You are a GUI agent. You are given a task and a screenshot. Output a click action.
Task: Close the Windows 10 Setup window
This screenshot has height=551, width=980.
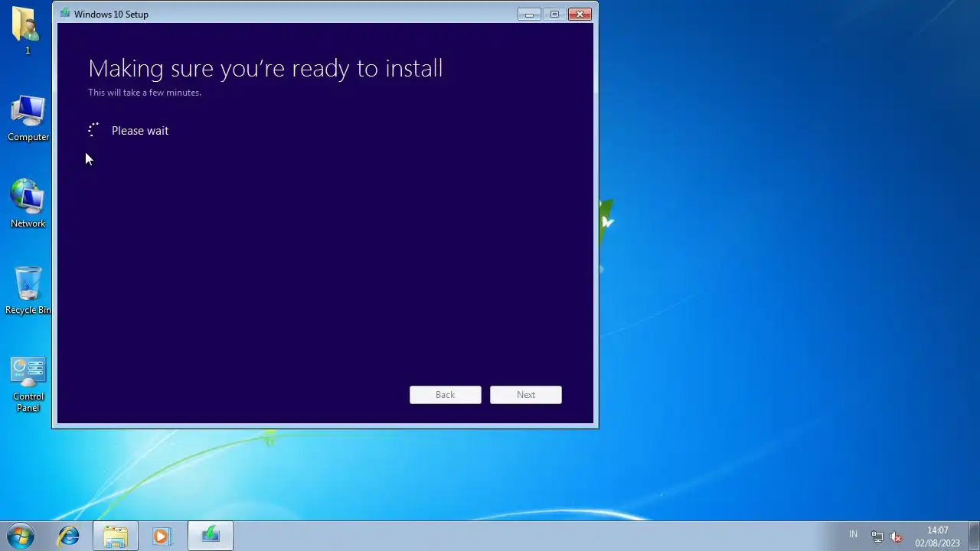click(580, 14)
